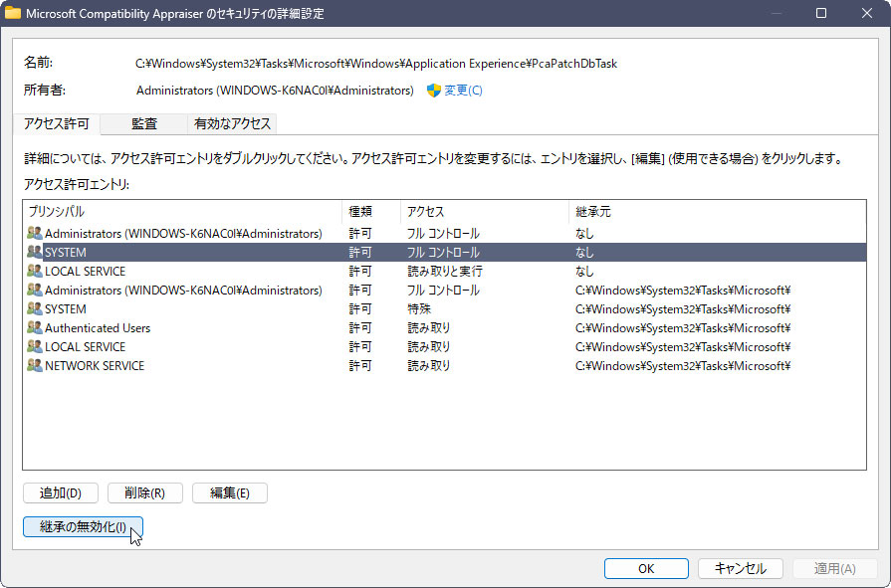The height and width of the screenshot is (588, 891).
Task: Click the 削除(R) button
Action: pyautogui.click(x=145, y=492)
